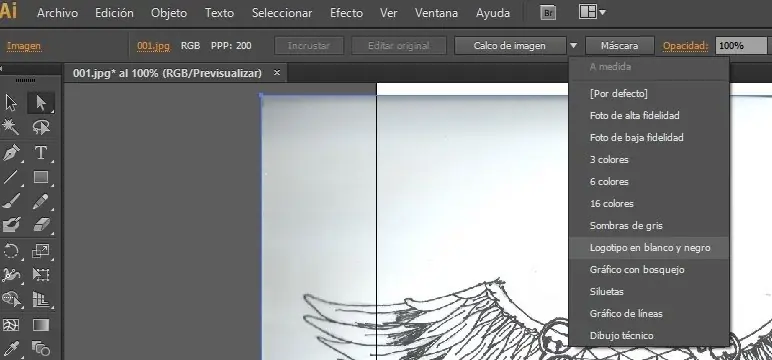
Task: Select the Width/Warp tool
Action: pos(11,274)
